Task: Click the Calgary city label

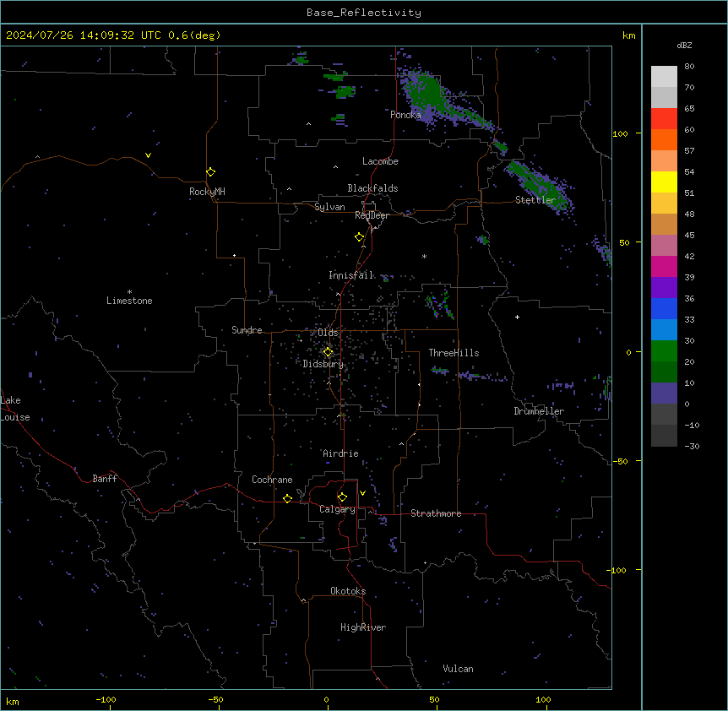Action: tap(338, 509)
